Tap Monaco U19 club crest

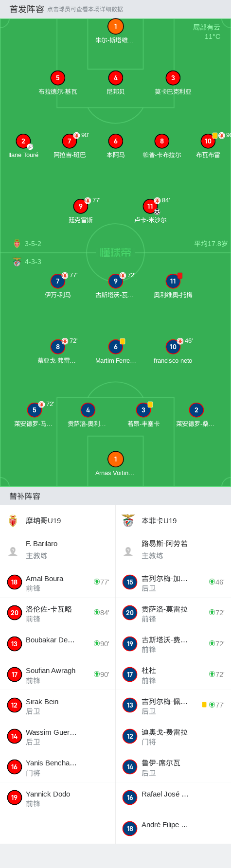pos(13,521)
